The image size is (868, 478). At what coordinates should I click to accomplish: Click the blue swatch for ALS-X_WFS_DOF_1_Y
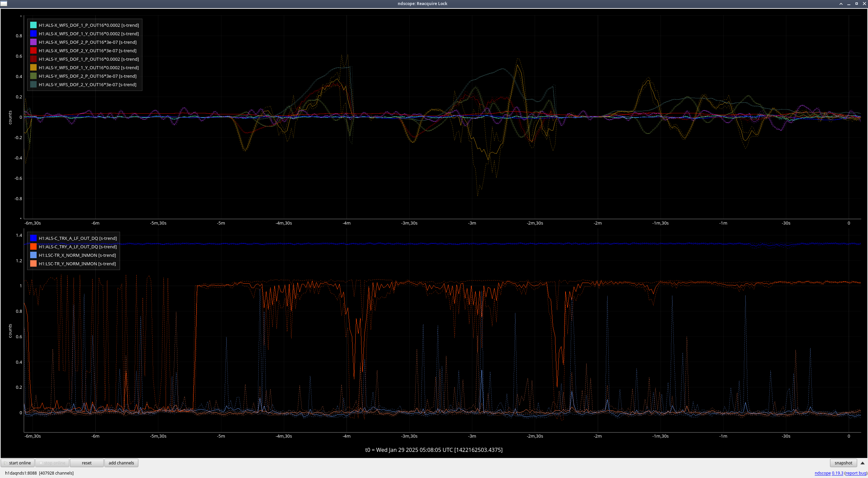[x=33, y=34]
